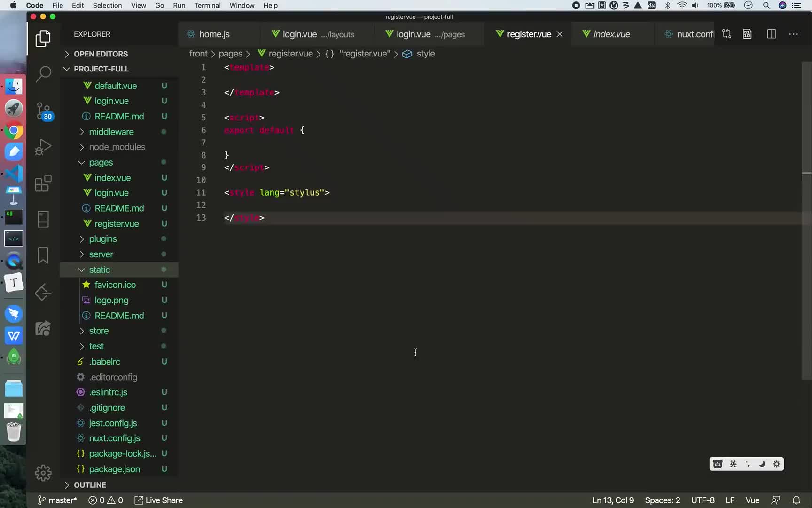Open the Search view in activity bar
Screen dimensions: 812x508
(x=43, y=74)
